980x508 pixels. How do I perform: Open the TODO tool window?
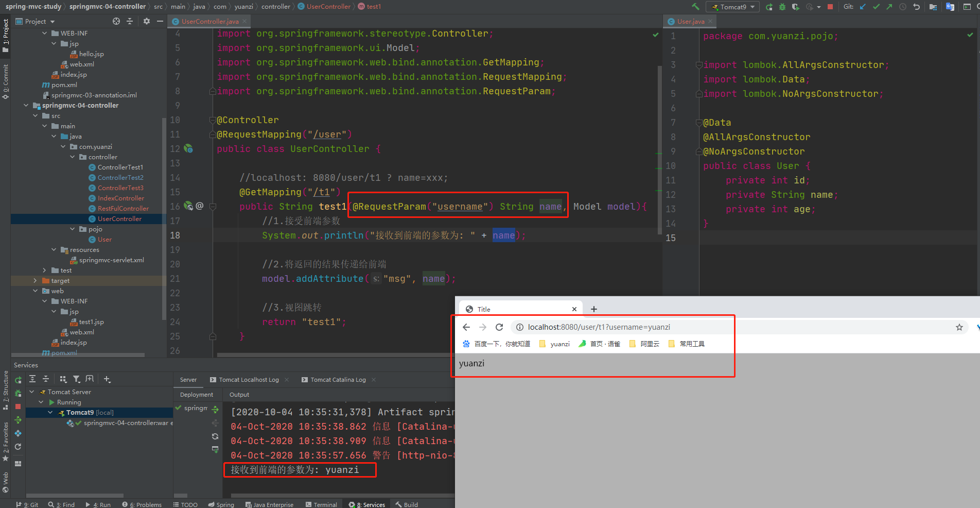[x=185, y=504]
